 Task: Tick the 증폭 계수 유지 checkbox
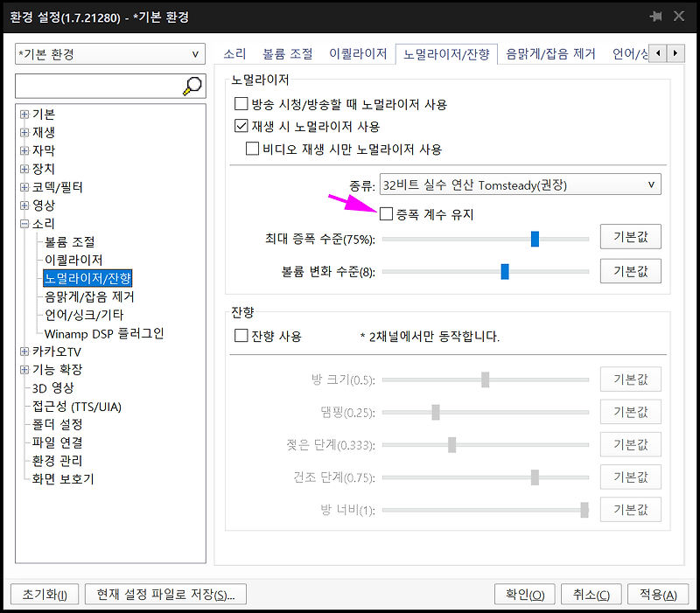[x=386, y=213]
